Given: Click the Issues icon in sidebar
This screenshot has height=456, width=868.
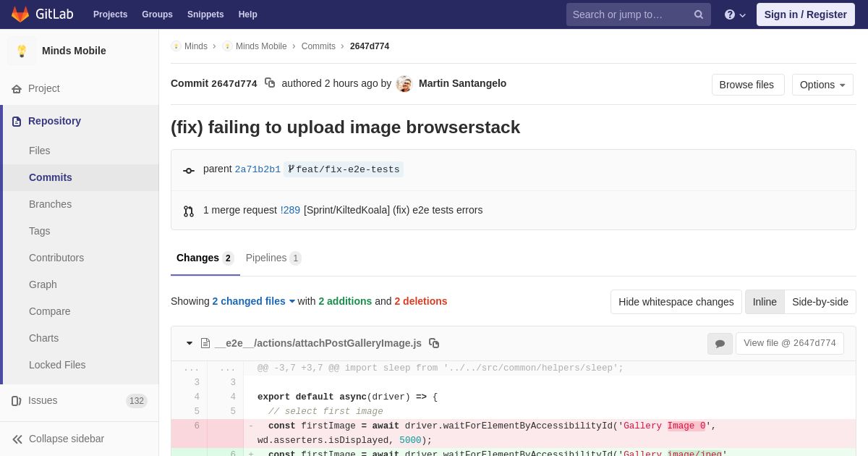Looking at the screenshot, I should pyautogui.click(x=17, y=401).
